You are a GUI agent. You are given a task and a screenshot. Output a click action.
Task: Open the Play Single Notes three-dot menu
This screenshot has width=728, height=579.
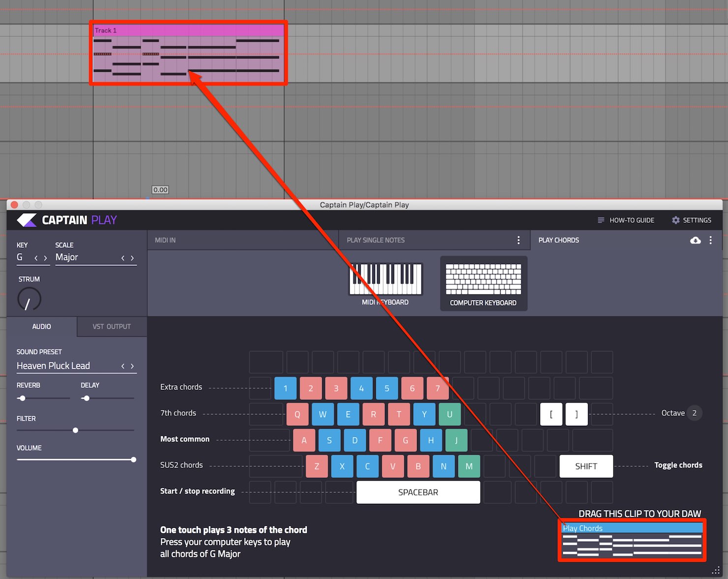tap(518, 240)
